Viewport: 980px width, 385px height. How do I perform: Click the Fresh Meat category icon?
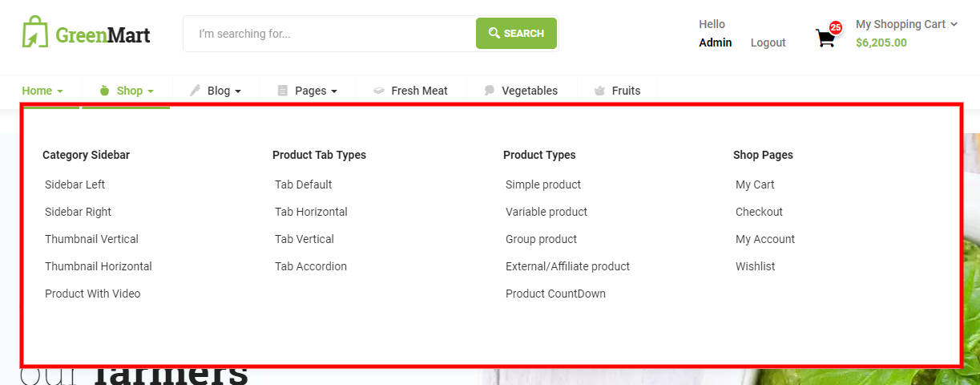pos(379,91)
